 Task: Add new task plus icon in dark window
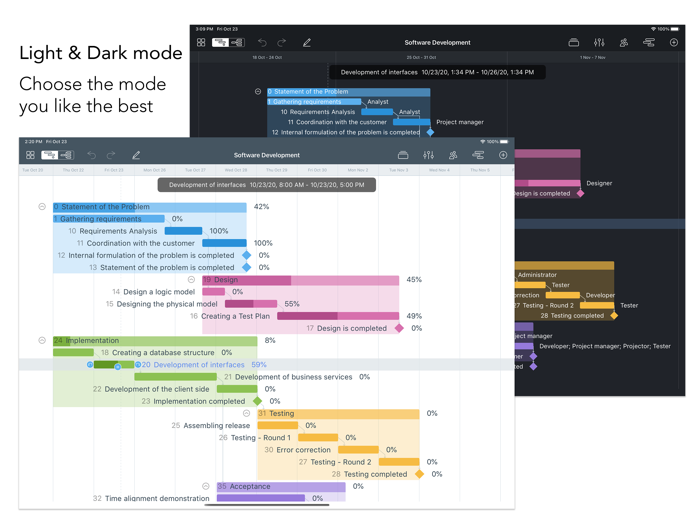[674, 42]
